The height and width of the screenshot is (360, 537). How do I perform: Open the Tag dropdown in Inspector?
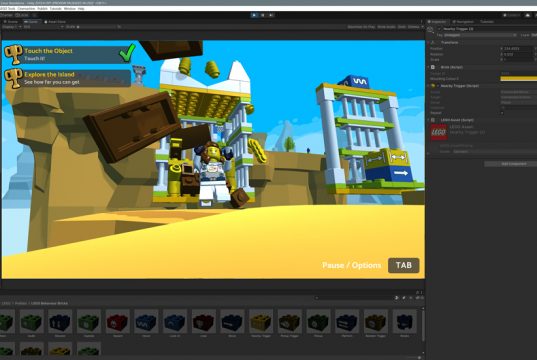(x=480, y=35)
